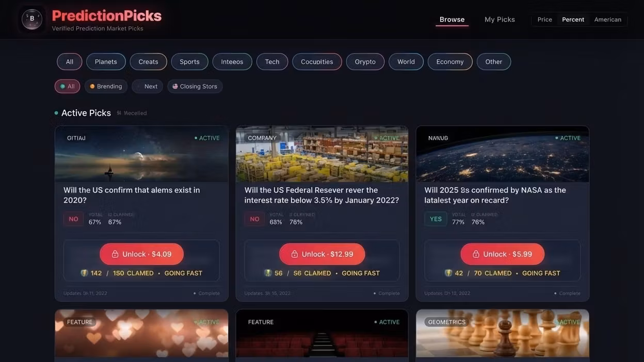Switch odds display to American
This screenshot has height=362, width=644.
coord(607,20)
